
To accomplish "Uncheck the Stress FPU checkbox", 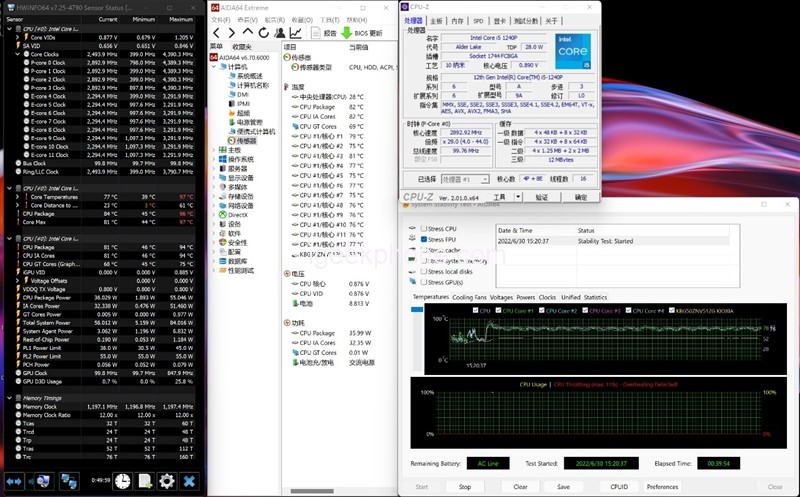I will [423, 240].
